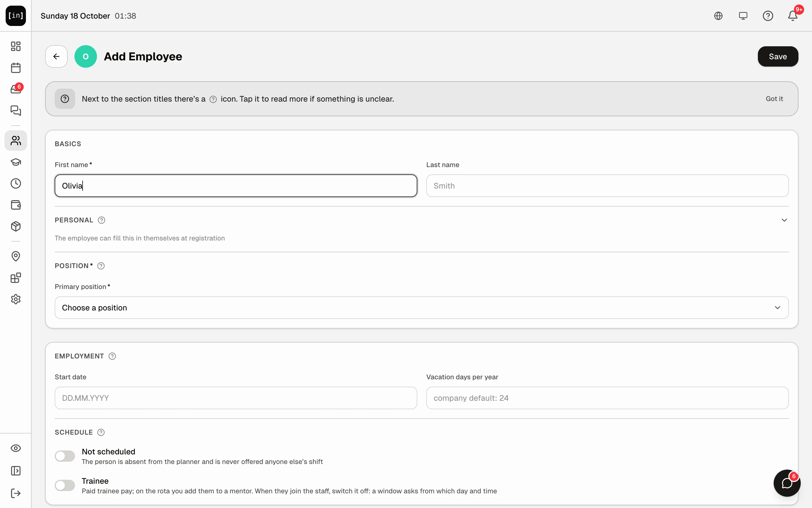This screenshot has height=508, width=812.
Task: Open the calendar icon in sidebar
Action: tap(16, 68)
